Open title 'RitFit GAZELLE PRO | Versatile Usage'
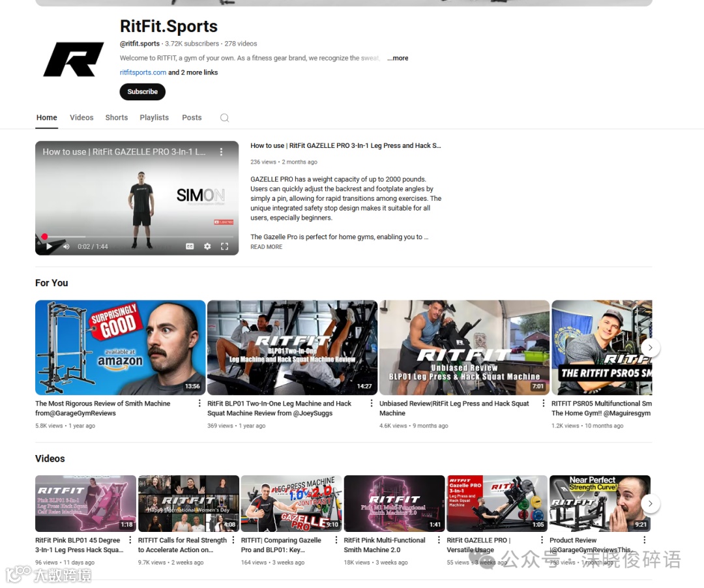This screenshot has width=704, height=588. pyautogui.click(x=478, y=545)
